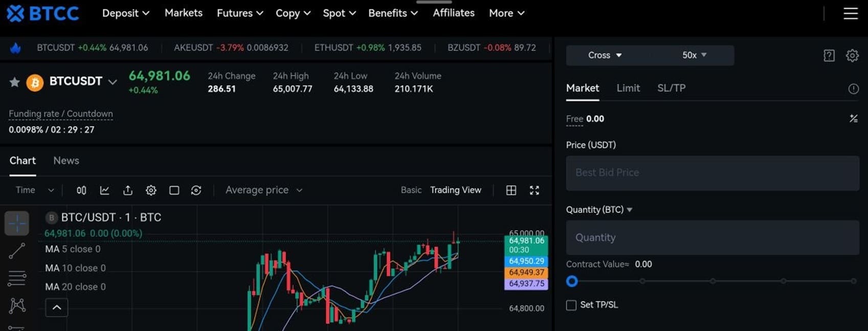Collapse the MA indicator legend
868x331 pixels.
point(57,308)
